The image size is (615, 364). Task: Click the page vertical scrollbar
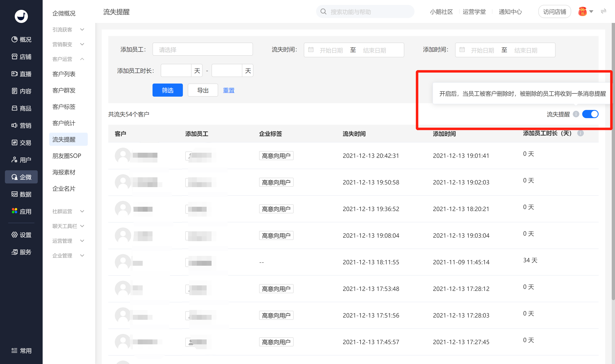click(613, 161)
